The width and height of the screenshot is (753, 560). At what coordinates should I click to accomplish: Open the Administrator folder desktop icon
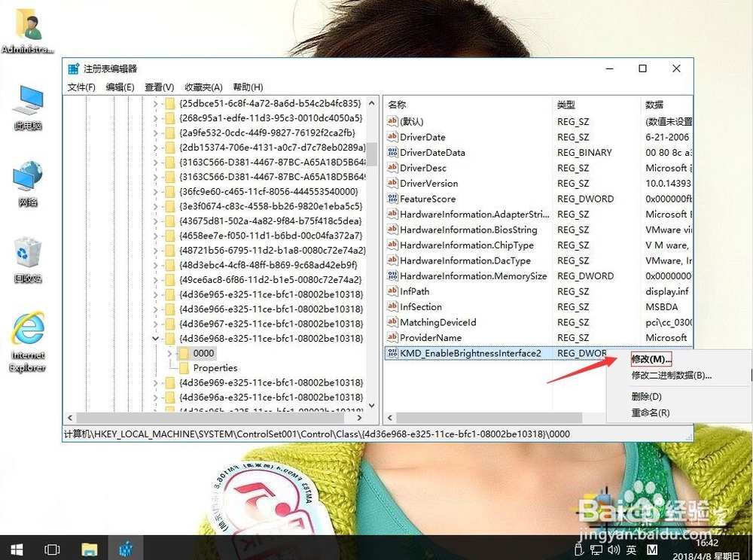pyautogui.click(x=27, y=31)
